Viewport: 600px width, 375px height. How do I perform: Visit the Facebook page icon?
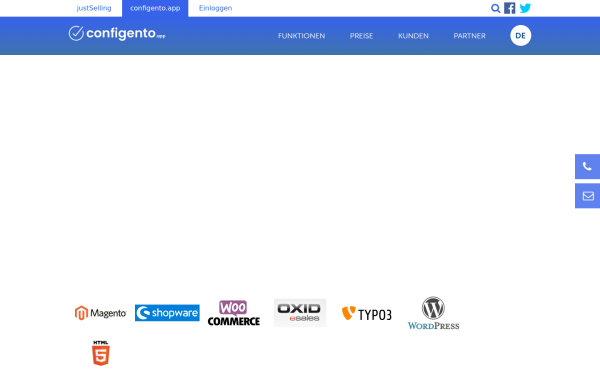[510, 8]
